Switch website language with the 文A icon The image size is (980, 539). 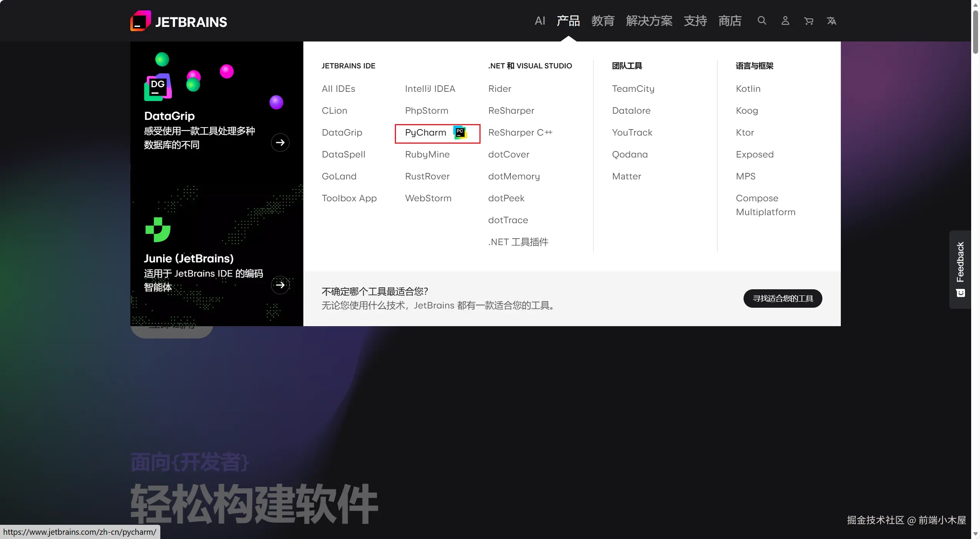(832, 21)
